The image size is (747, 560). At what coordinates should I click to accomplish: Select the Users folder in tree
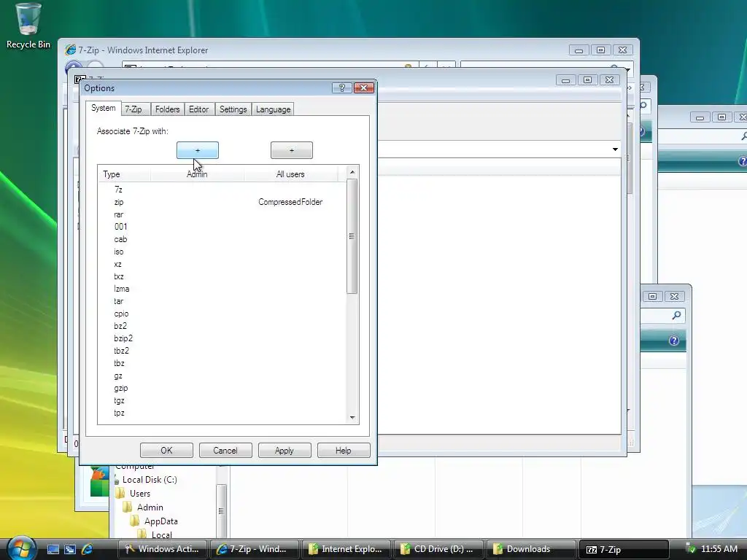[139, 494]
